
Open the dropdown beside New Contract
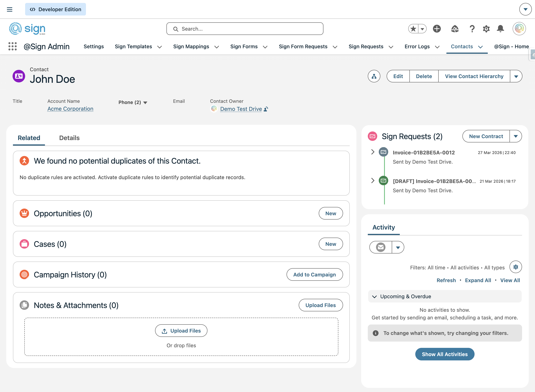[x=516, y=136]
